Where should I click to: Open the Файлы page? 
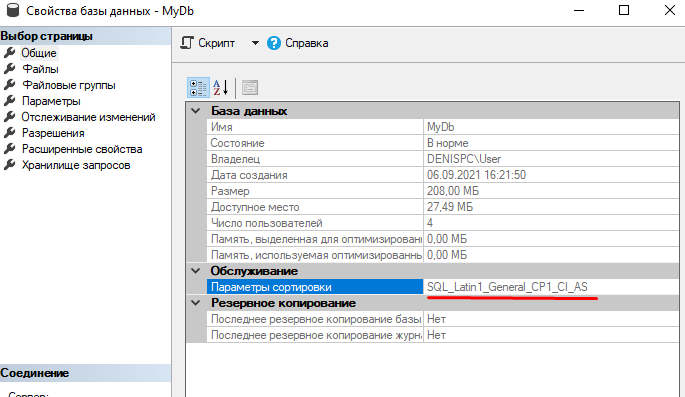coord(40,69)
